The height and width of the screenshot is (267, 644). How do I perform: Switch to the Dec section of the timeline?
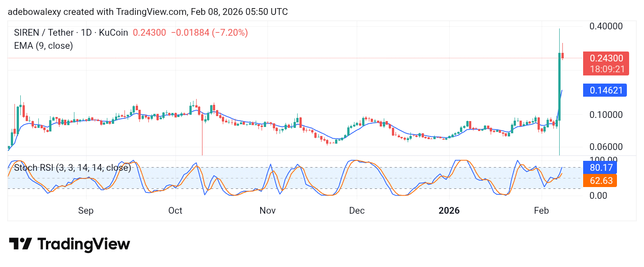(357, 211)
